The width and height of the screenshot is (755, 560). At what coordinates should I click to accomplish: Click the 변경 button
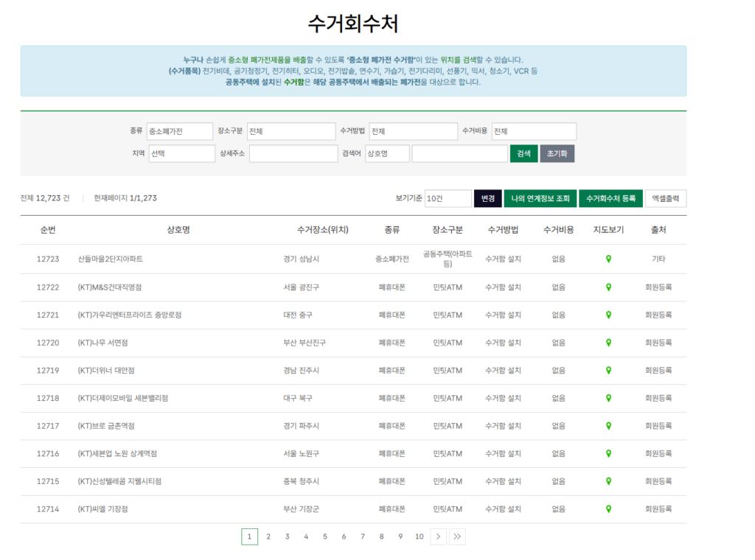[x=488, y=198]
